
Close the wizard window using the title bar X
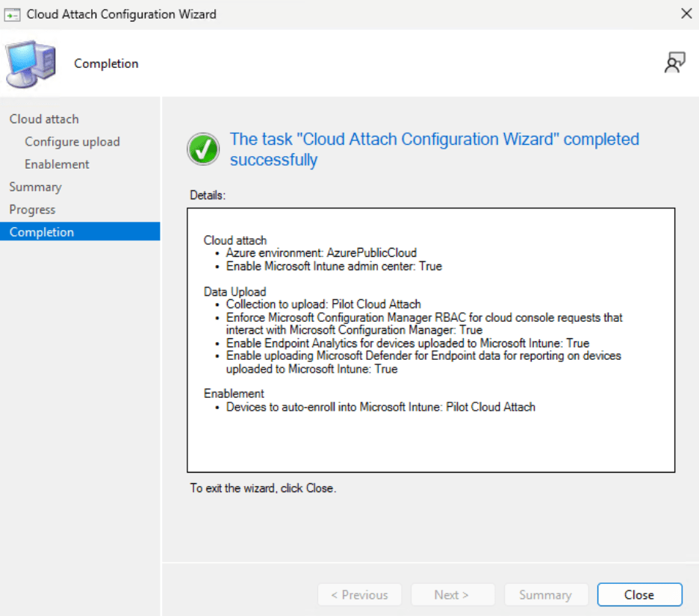point(686,13)
